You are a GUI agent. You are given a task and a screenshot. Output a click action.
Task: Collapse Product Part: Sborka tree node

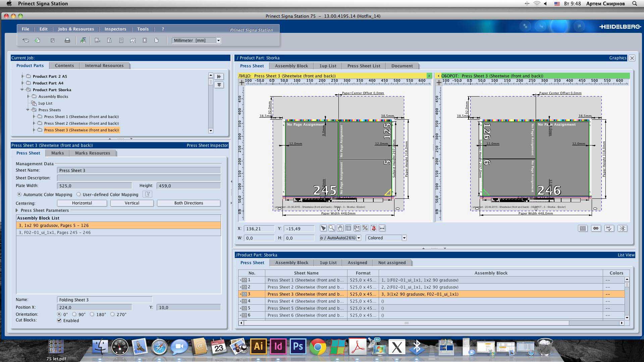click(x=22, y=89)
